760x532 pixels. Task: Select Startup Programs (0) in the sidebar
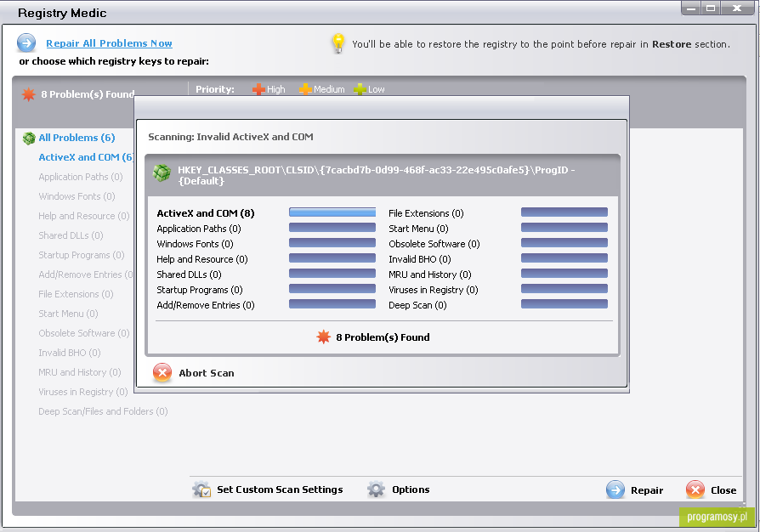(x=82, y=255)
